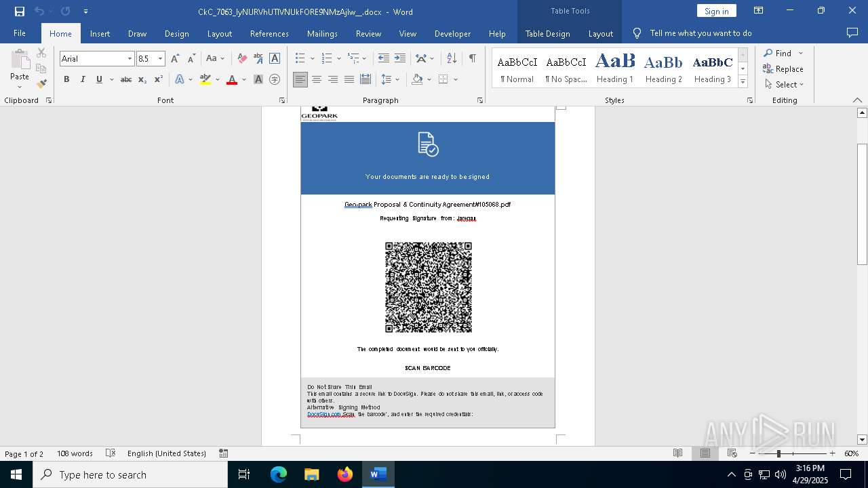This screenshot has height=488, width=868.
Task: Sort the selection alphabetically
Action: coord(452,59)
